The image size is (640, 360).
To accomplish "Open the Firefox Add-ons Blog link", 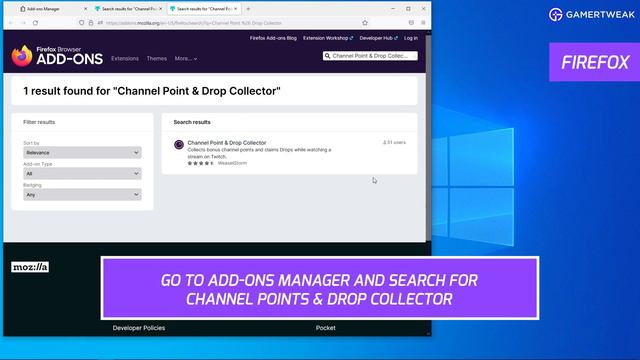I will (273, 38).
